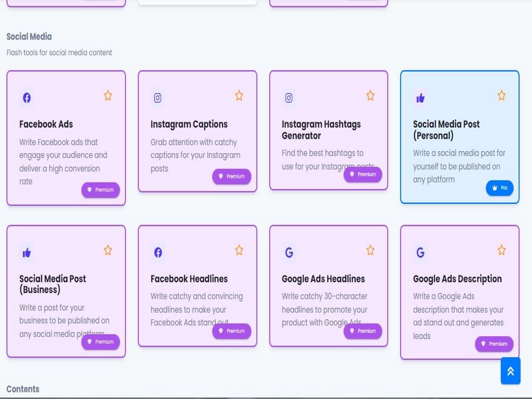Open Social Media Post (Personal) title

coord(446,130)
